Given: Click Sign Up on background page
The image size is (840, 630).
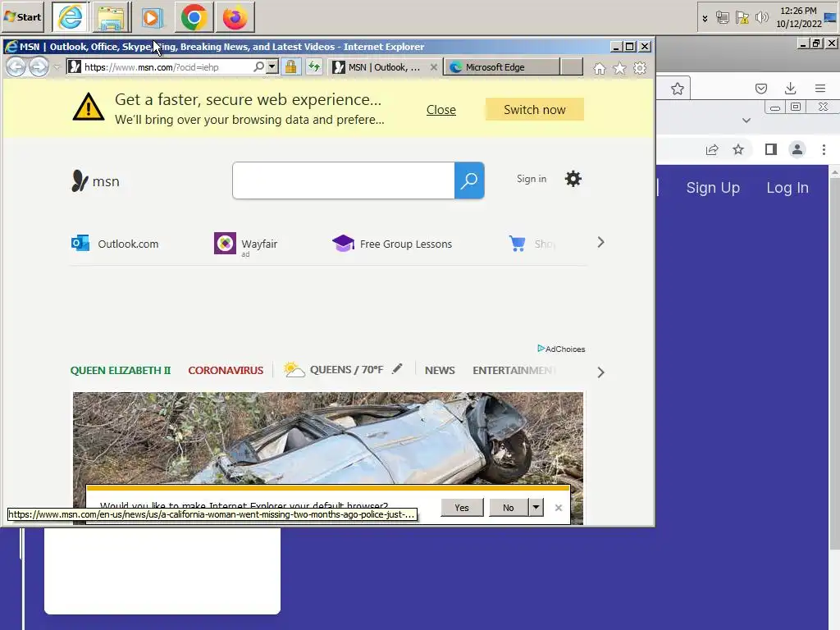Looking at the screenshot, I should click(713, 188).
